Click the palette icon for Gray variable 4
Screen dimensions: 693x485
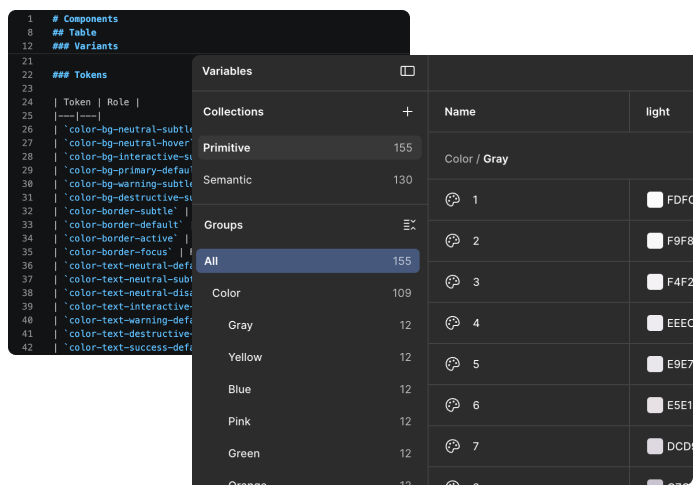click(x=453, y=323)
